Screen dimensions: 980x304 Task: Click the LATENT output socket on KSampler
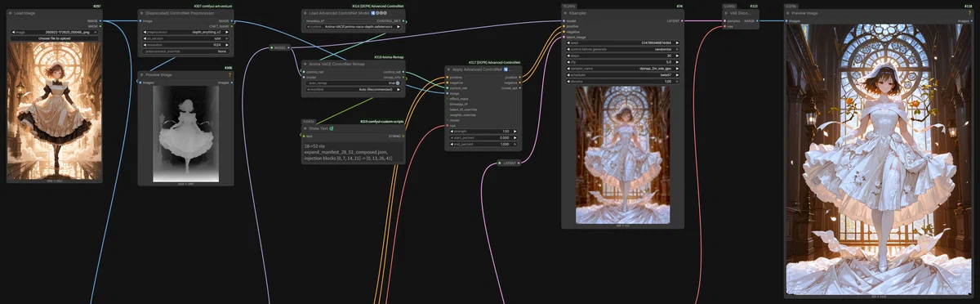(682, 20)
